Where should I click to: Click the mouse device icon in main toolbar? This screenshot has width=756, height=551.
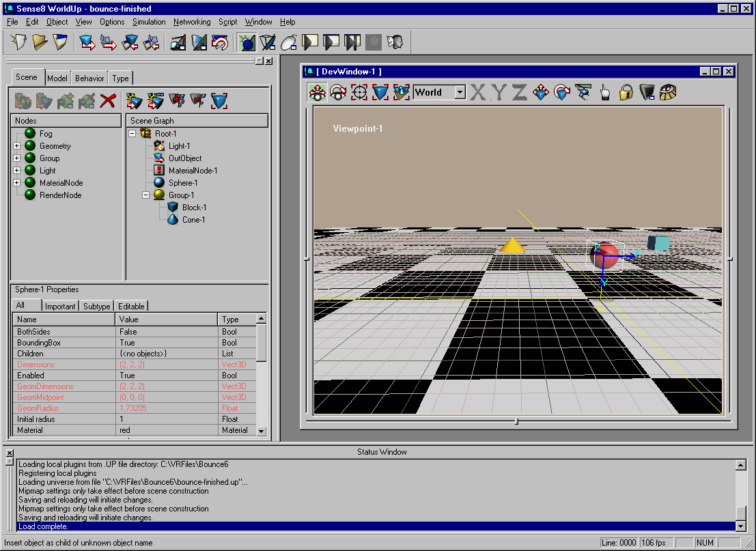click(x=289, y=42)
